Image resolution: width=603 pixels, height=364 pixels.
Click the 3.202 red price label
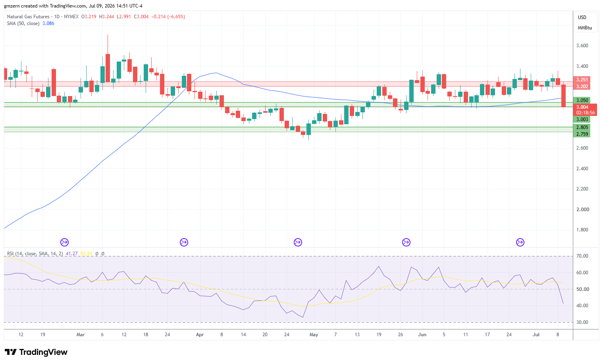pos(582,87)
